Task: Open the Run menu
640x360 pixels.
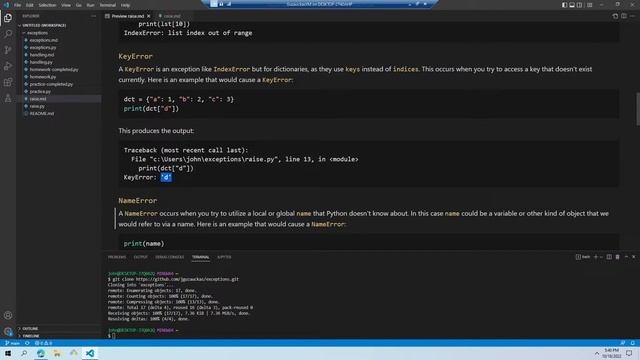Action: tap(91, 5)
